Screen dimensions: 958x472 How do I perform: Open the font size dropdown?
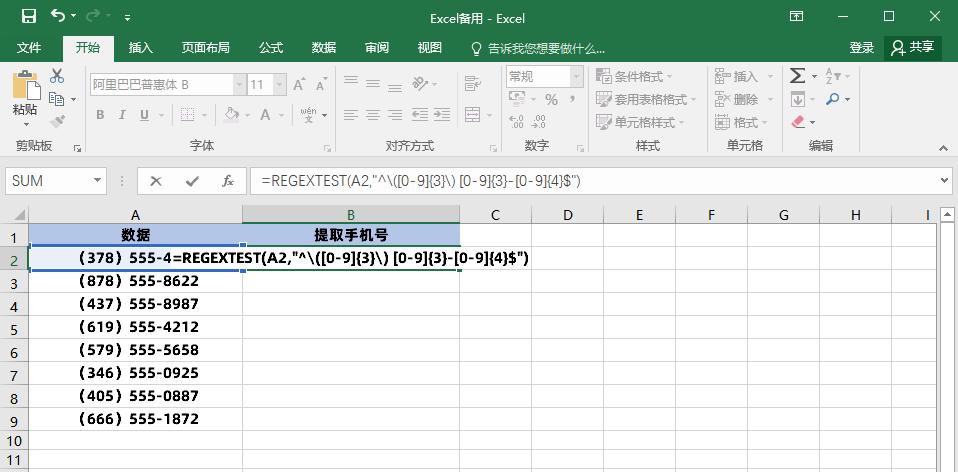click(279, 85)
